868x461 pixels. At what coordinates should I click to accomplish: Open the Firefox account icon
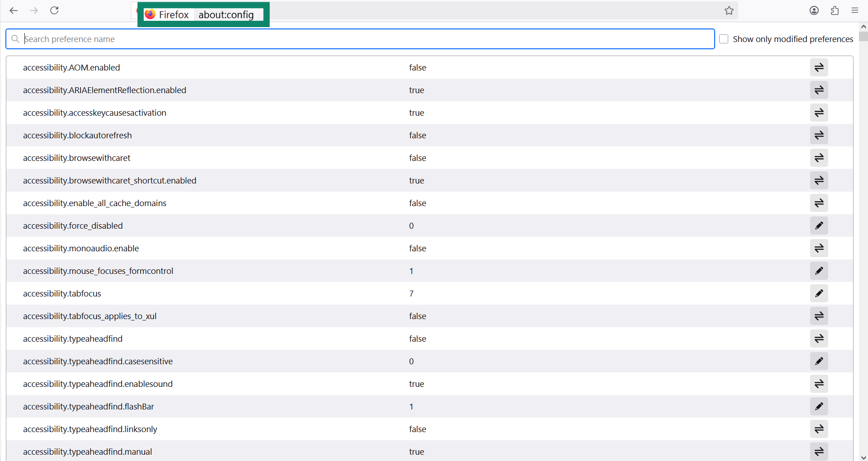[814, 10]
